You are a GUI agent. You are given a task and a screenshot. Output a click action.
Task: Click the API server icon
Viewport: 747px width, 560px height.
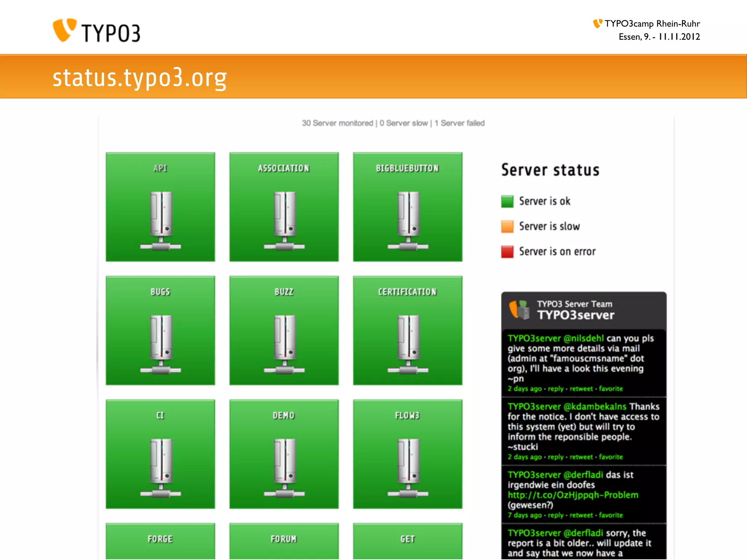(x=161, y=221)
